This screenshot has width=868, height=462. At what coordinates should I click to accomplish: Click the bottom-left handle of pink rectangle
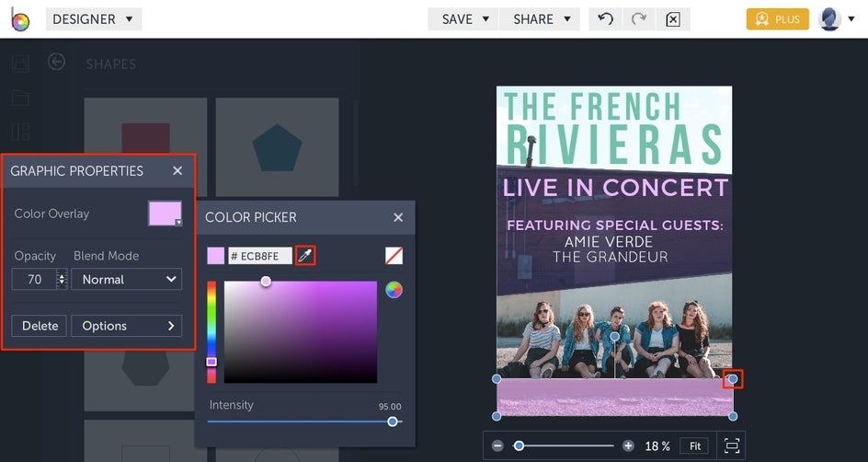click(497, 416)
